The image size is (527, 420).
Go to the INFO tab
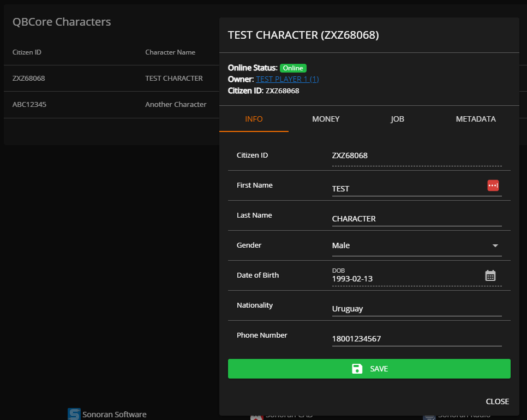click(x=254, y=119)
